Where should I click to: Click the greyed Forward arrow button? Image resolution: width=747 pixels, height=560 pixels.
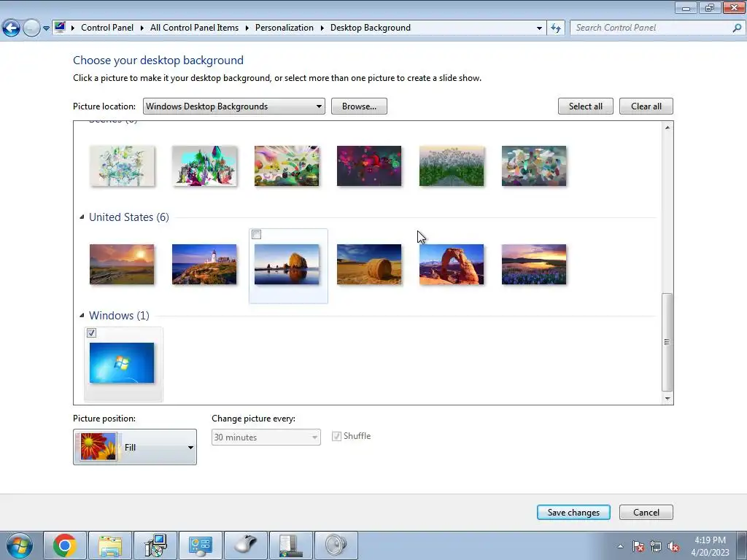point(31,28)
